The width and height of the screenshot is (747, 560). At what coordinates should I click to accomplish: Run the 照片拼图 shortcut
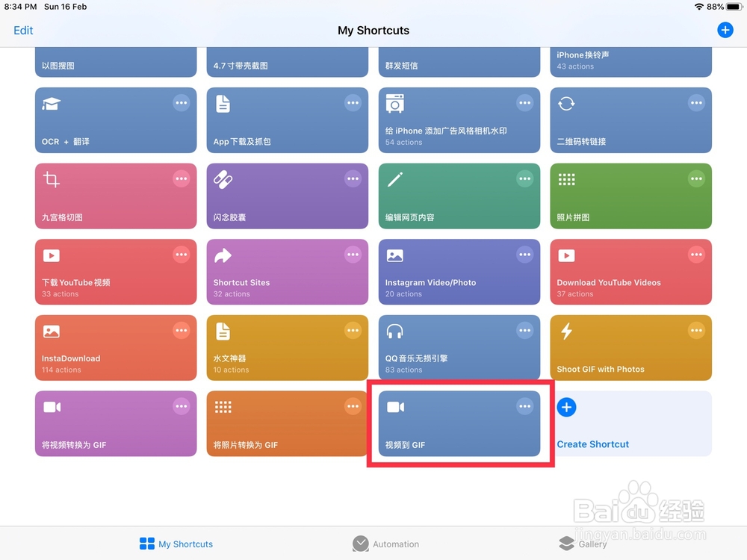(630, 196)
